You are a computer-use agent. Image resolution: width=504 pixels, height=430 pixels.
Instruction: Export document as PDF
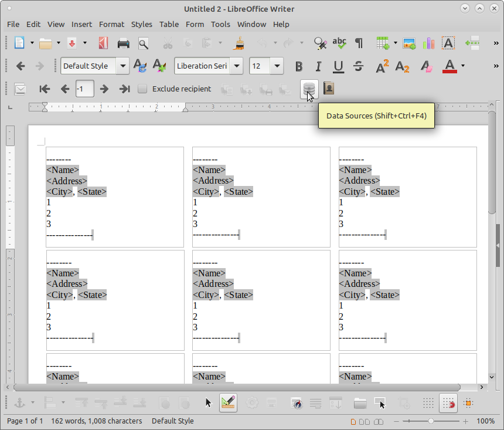pyautogui.click(x=103, y=43)
